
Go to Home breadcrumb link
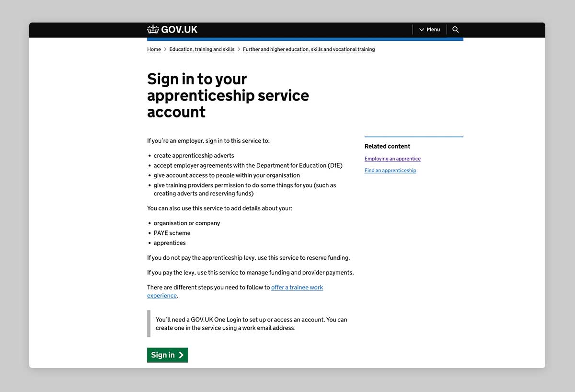[x=154, y=49]
